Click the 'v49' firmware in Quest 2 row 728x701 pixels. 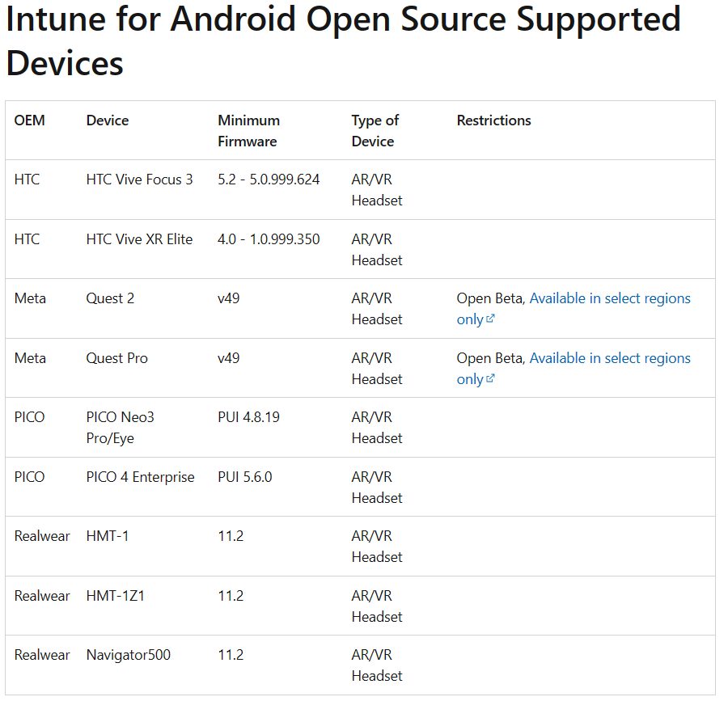[228, 298]
